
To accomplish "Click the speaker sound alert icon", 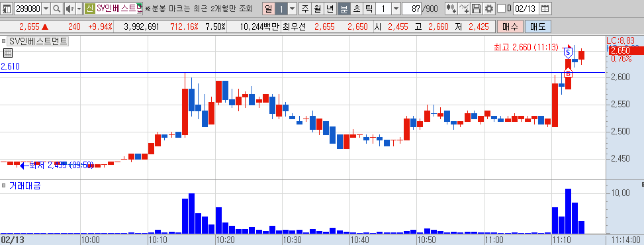I will click(69, 8).
